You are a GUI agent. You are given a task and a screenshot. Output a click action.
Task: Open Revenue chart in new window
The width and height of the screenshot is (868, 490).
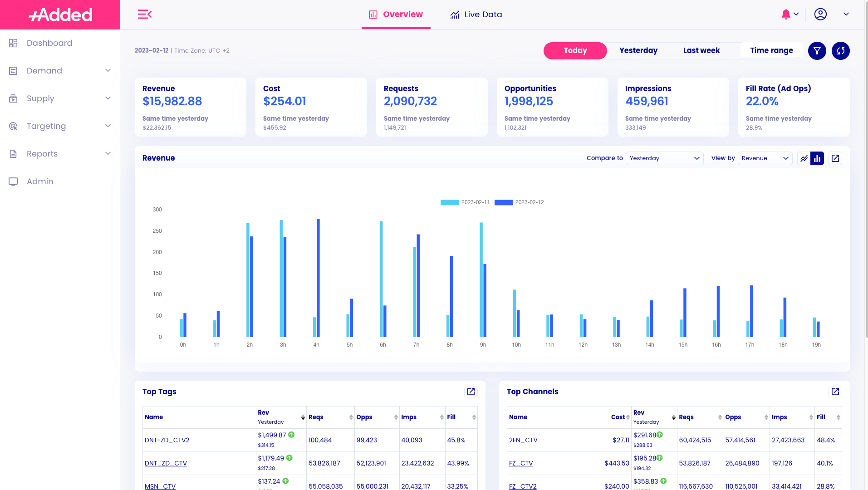(835, 158)
